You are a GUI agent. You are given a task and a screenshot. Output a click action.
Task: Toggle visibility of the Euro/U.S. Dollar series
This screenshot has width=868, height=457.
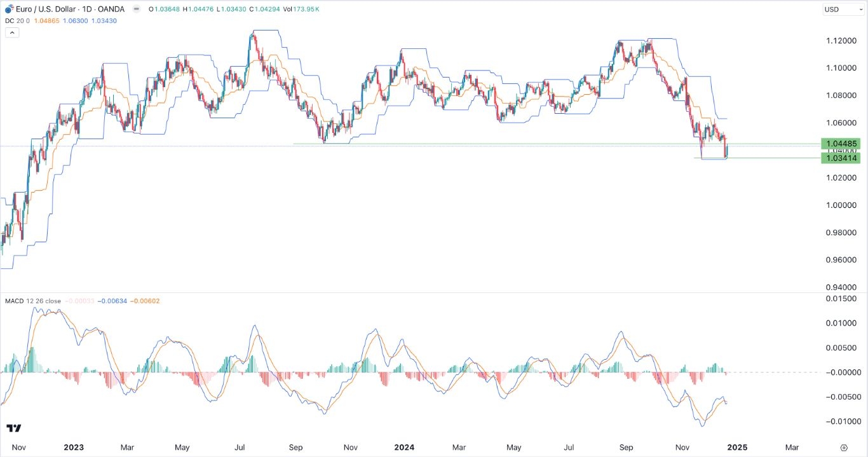(x=136, y=9)
